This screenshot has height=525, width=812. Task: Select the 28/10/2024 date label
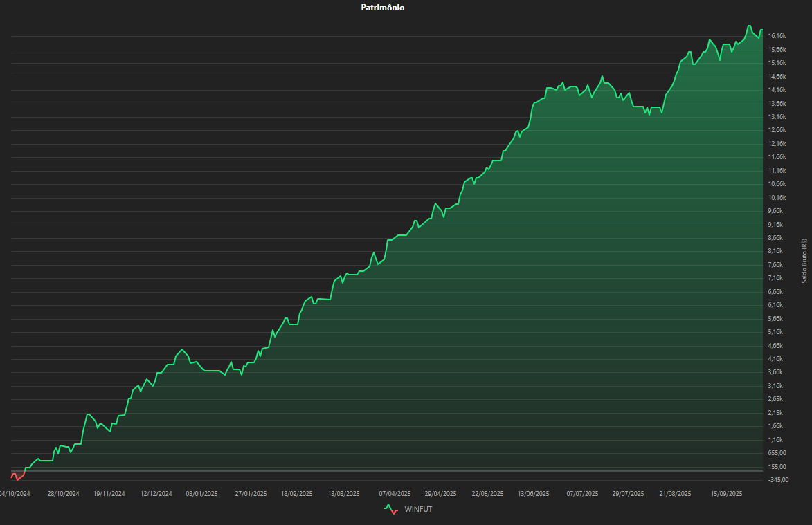click(x=63, y=494)
